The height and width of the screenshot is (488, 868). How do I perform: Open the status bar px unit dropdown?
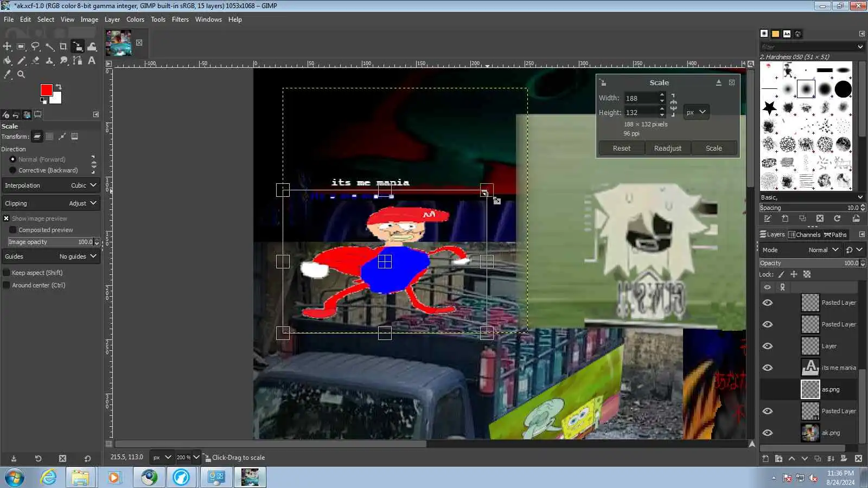(x=162, y=458)
